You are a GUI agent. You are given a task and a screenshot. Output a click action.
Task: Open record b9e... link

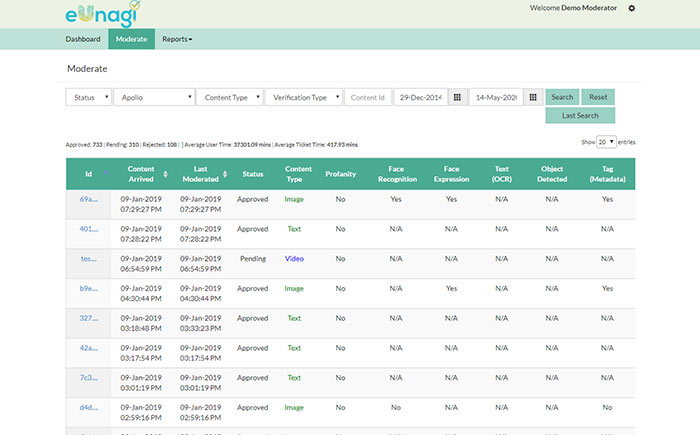(88, 289)
